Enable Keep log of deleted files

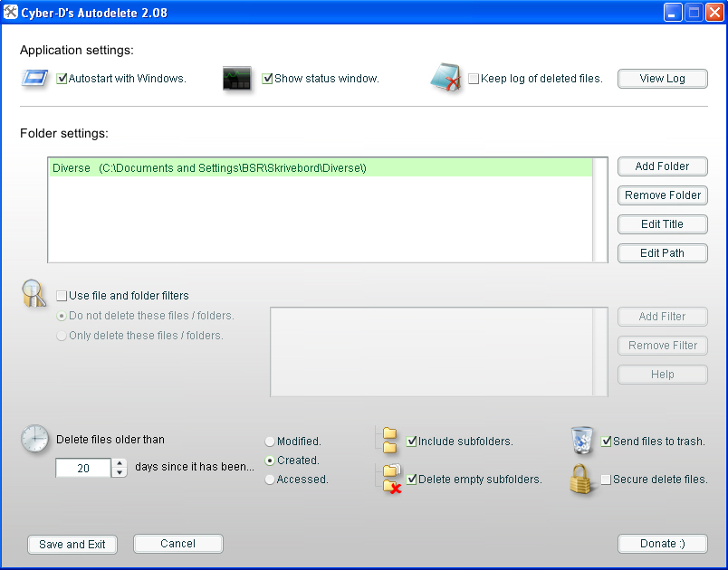point(473,79)
